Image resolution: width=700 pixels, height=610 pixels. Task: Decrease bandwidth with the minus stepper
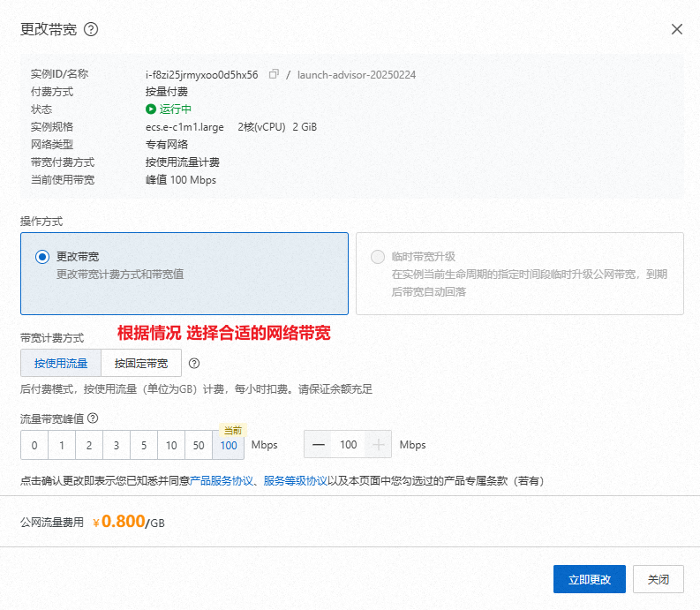tap(318, 444)
